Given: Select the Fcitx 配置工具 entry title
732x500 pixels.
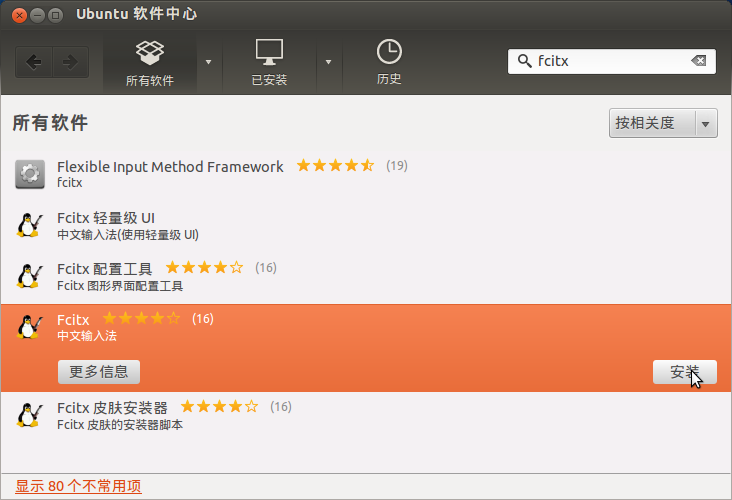Looking at the screenshot, I should [105, 269].
